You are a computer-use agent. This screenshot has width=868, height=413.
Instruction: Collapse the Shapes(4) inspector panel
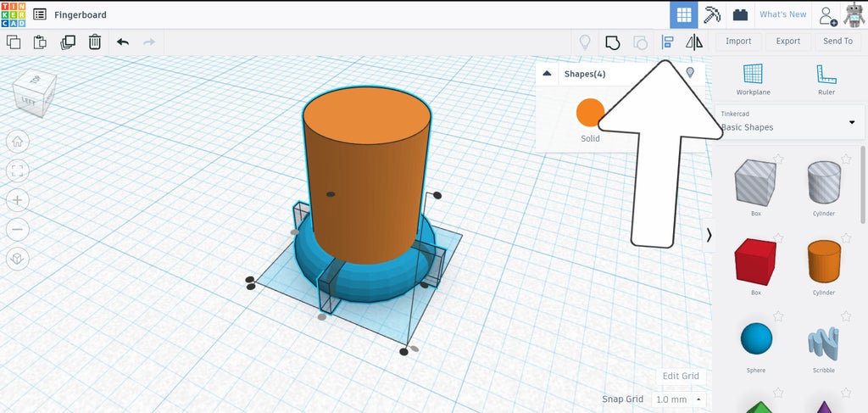click(547, 74)
